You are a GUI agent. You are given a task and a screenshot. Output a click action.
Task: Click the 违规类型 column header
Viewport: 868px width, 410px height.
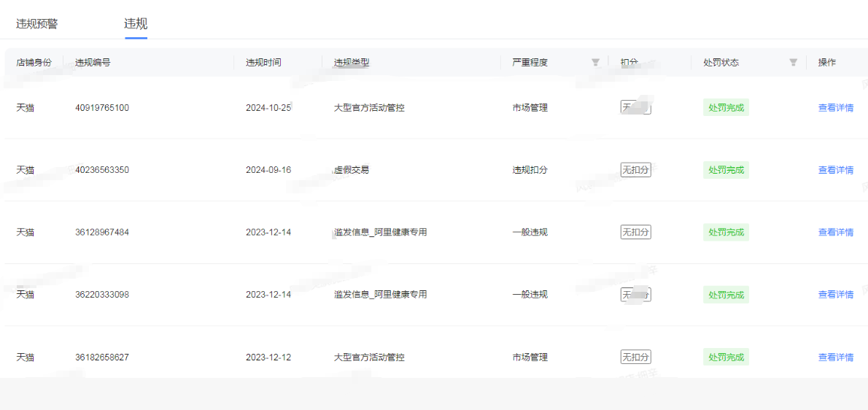352,63
